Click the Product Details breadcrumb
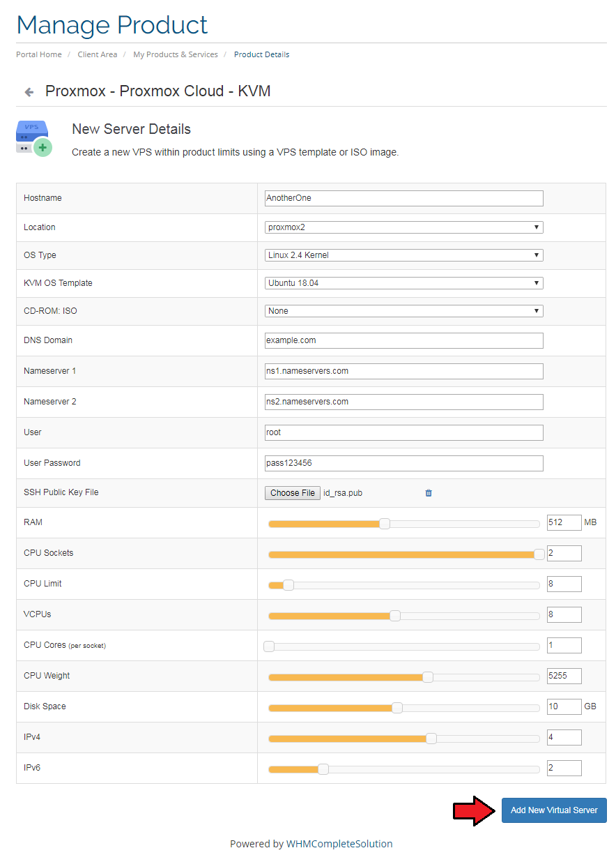 pos(262,54)
